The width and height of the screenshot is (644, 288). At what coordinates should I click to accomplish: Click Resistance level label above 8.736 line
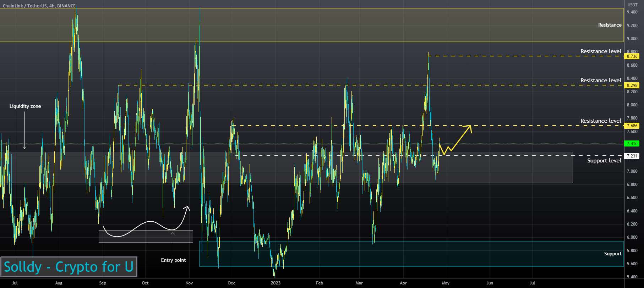601,51
